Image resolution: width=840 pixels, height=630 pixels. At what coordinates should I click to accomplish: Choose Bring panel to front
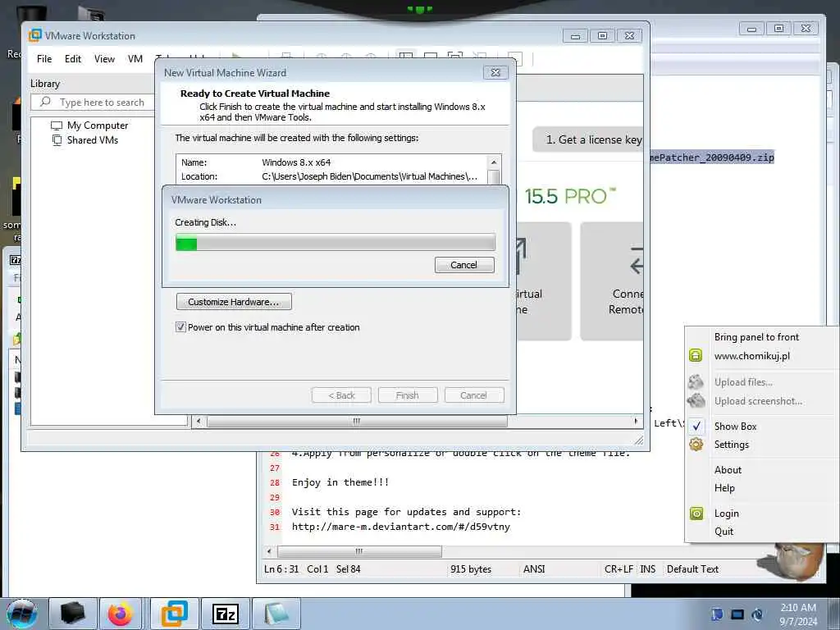[x=756, y=337]
